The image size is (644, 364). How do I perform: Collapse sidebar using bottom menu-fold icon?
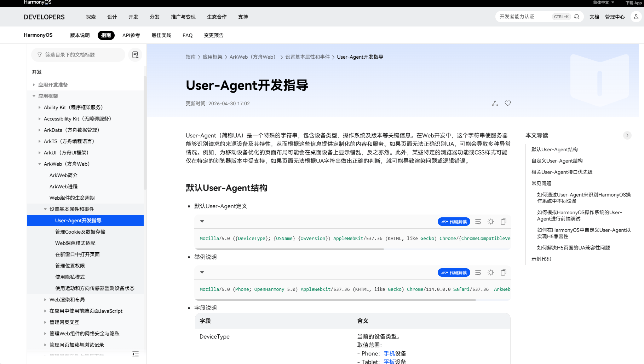point(136,354)
